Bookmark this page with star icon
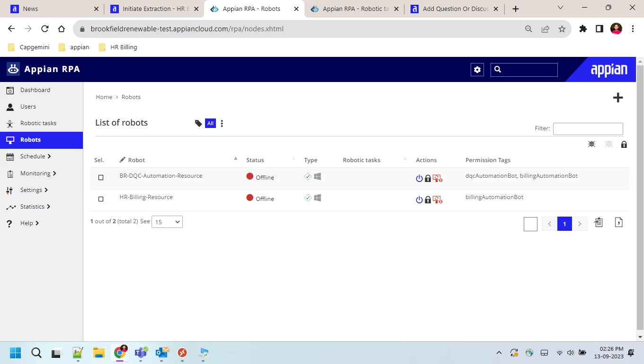The image size is (644, 364). (562, 29)
